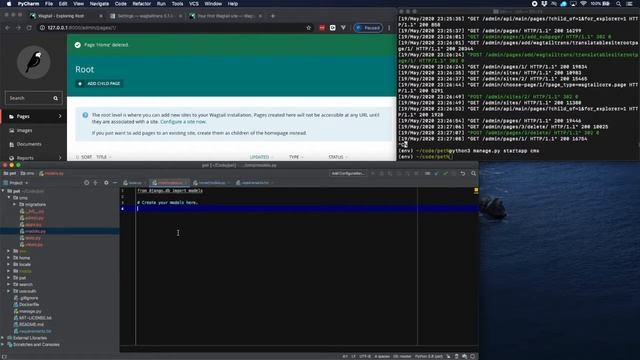640x360 pixels.
Task: Click the Add Child Page button
Action: point(99,84)
